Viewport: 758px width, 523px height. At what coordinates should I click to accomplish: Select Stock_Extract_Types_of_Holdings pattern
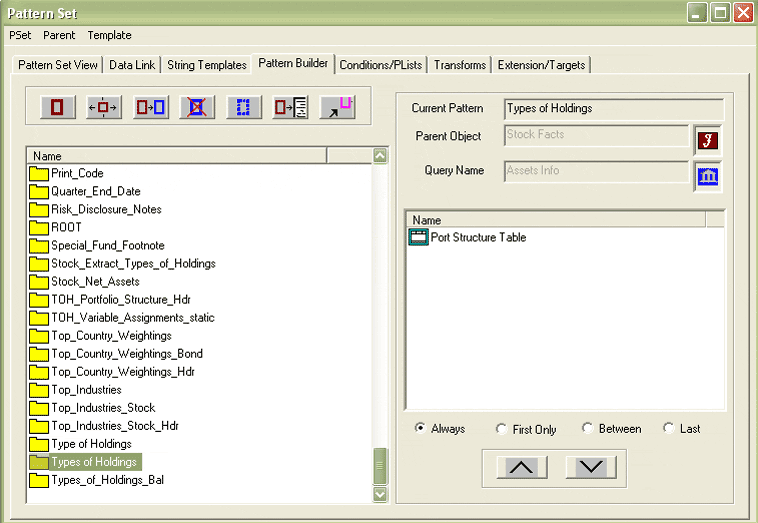[133, 264]
